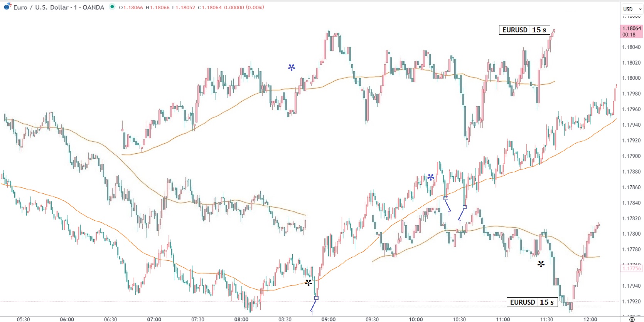Click the open value O1.18066
This screenshot has width=644, height=322.
tap(131, 7)
